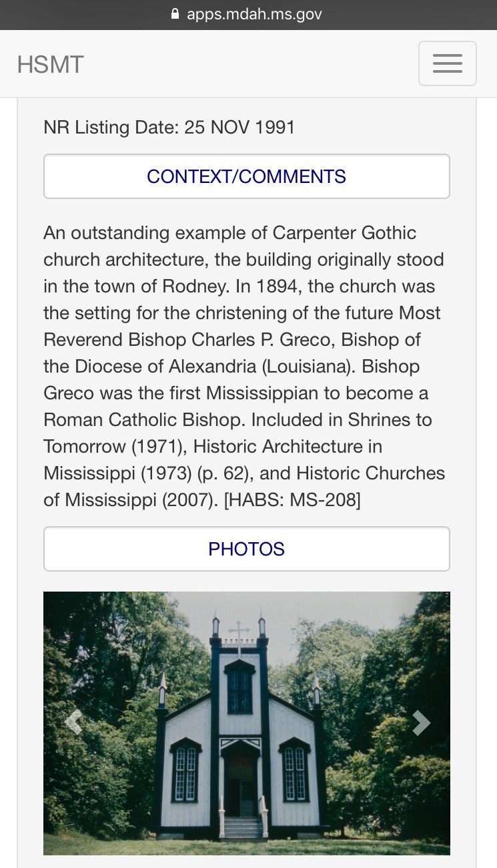Tap the right arched window of church
Image resolution: width=497 pixels, height=868 pixels.
pos(294,771)
